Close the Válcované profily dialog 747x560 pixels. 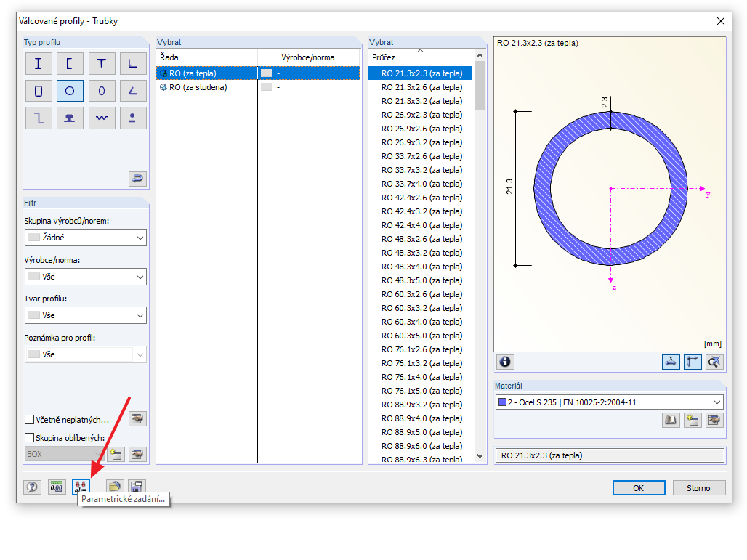click(721, 21)
